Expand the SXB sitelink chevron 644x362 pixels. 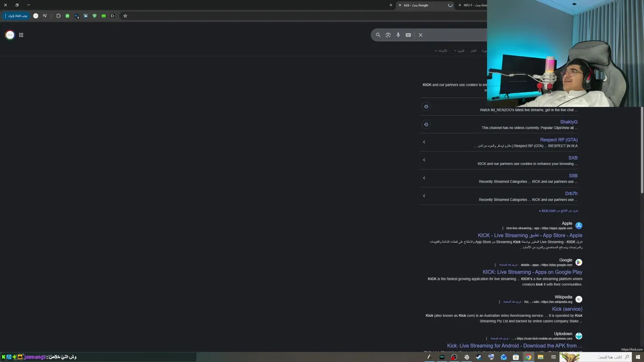coord(424,160)
